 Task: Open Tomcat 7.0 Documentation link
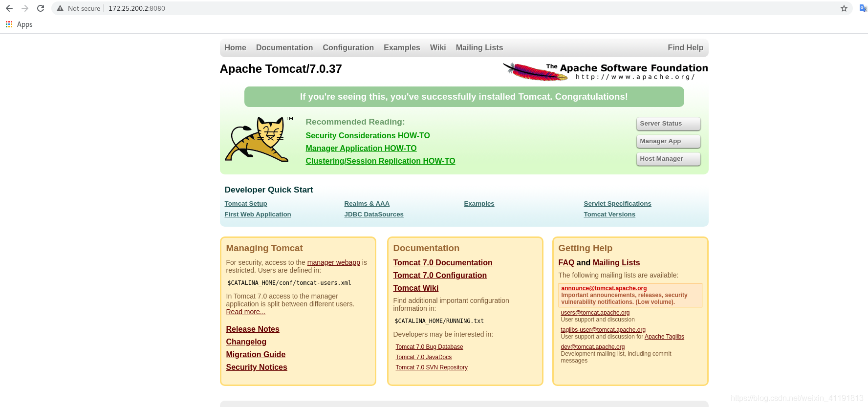coord(443,262)
